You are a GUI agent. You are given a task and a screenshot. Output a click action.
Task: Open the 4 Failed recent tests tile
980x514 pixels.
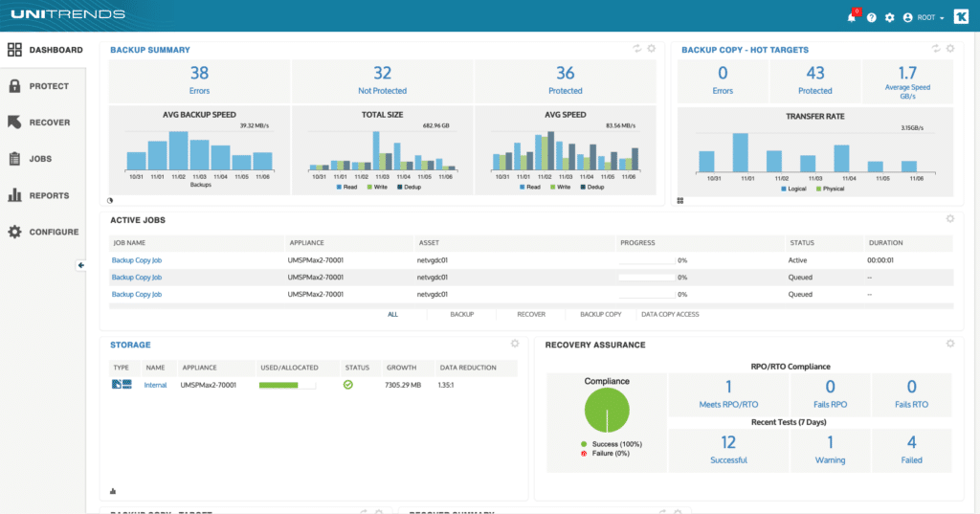(x=911, y=450)
